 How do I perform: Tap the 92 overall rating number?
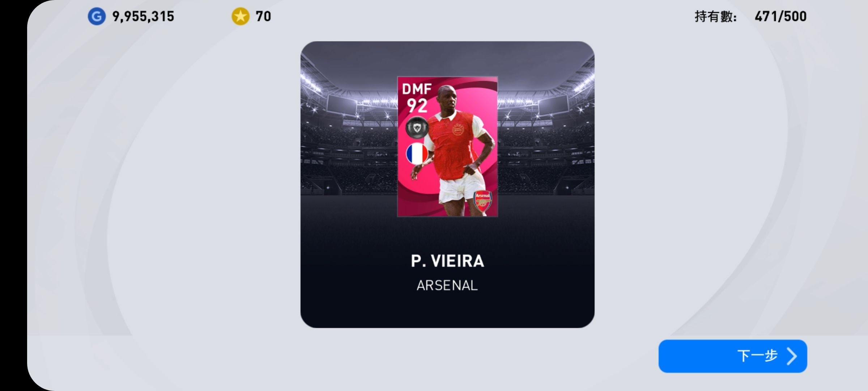[417, 106]
